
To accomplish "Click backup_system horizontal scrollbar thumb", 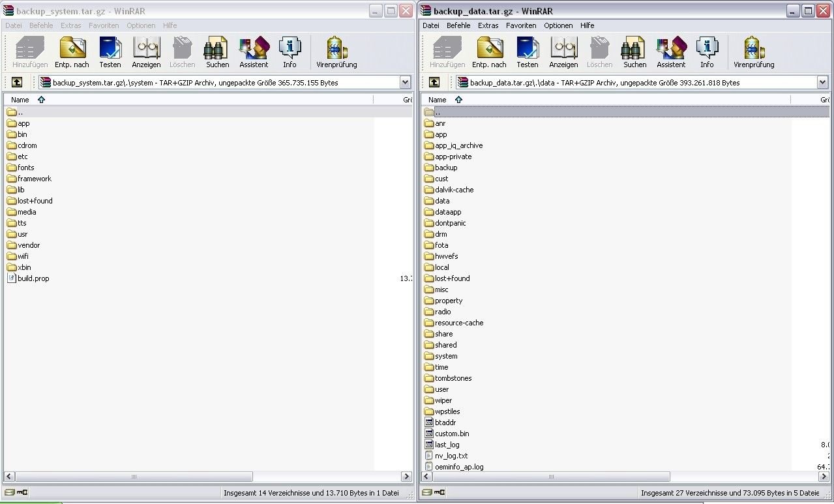I will coord(134,477).
